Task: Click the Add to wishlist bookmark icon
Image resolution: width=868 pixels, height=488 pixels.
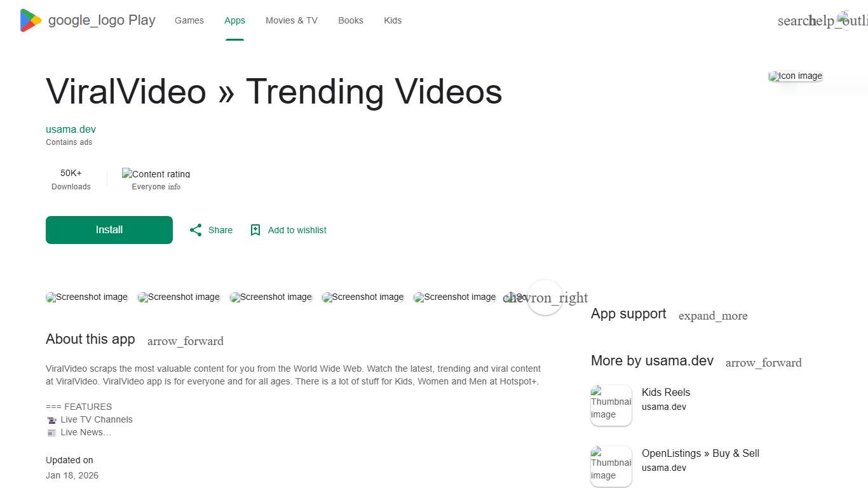Action: 255,229
